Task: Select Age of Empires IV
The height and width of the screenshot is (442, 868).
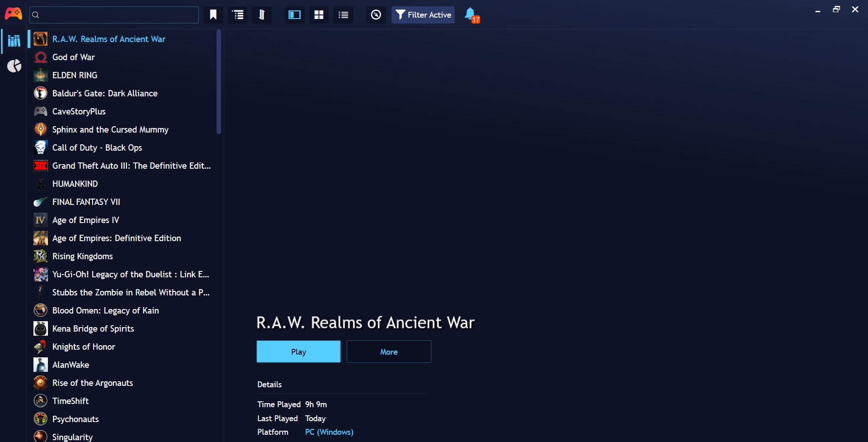Action: 122,220
